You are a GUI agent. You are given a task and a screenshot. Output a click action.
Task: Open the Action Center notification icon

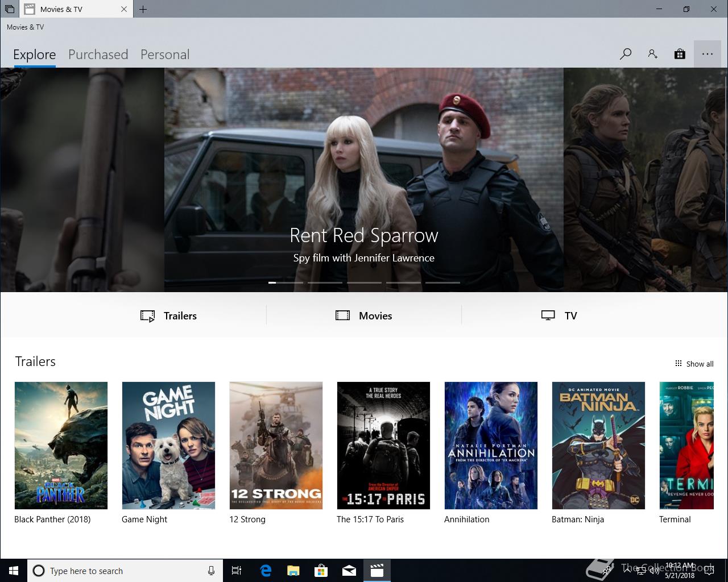point(709,571)
